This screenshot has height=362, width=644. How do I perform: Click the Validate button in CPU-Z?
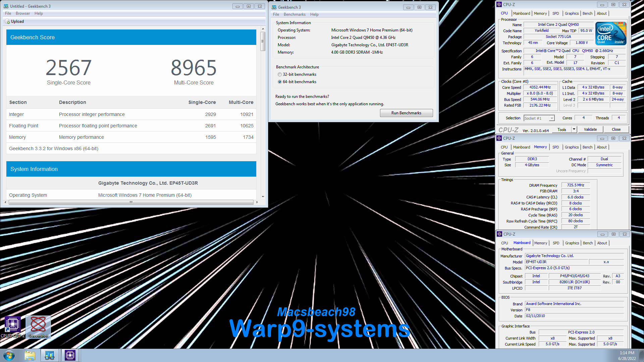click(x=590, y=129)
